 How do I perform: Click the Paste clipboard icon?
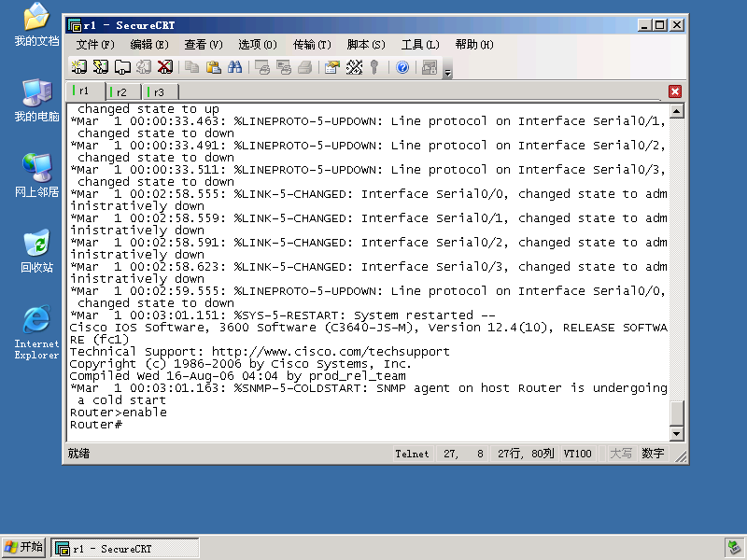[213, 67]
